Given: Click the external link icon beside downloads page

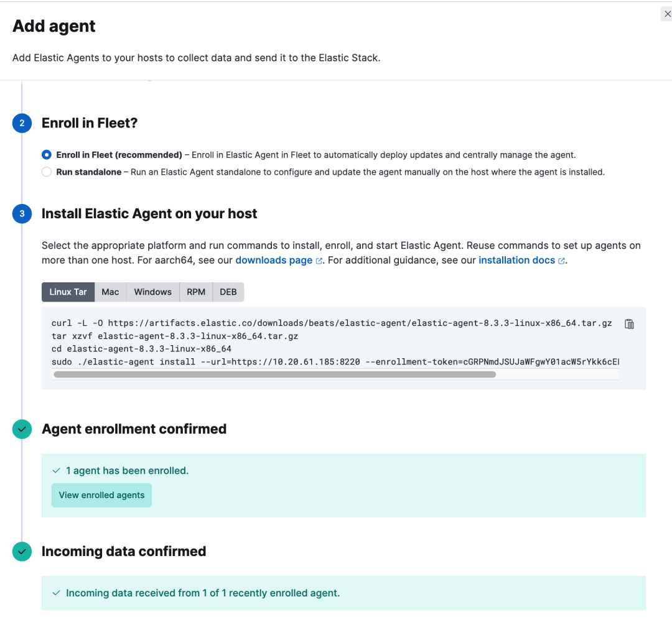Looking at the screenshot, I should click(319, 261).
